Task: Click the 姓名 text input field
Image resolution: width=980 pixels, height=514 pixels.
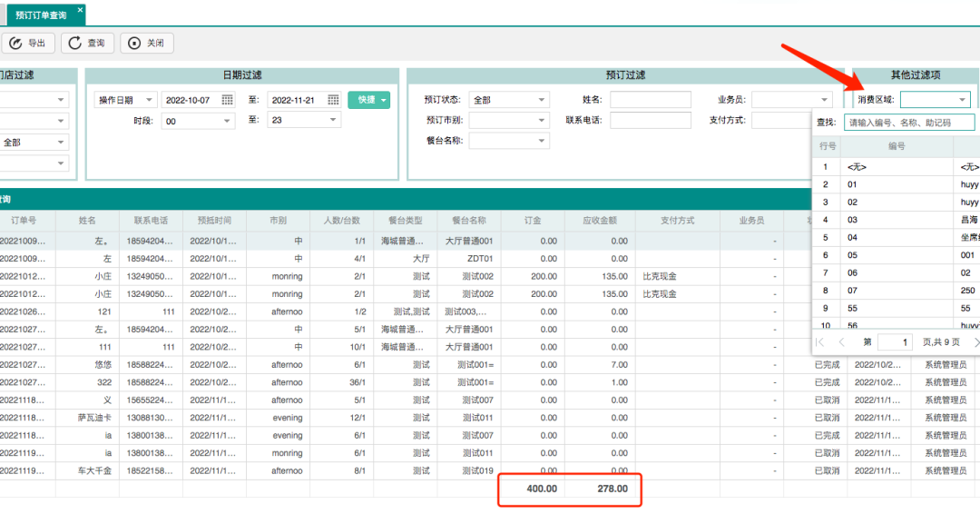Action: coord(650,100)
